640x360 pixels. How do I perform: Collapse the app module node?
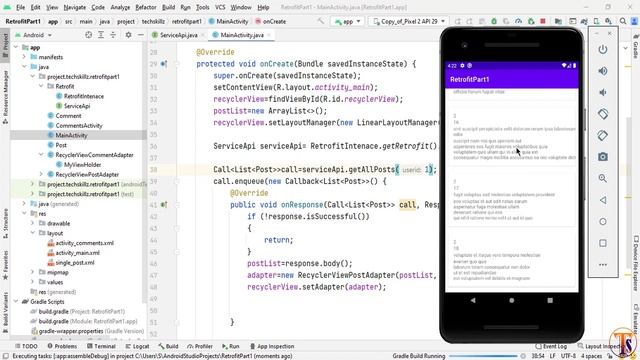coord(16,47)
